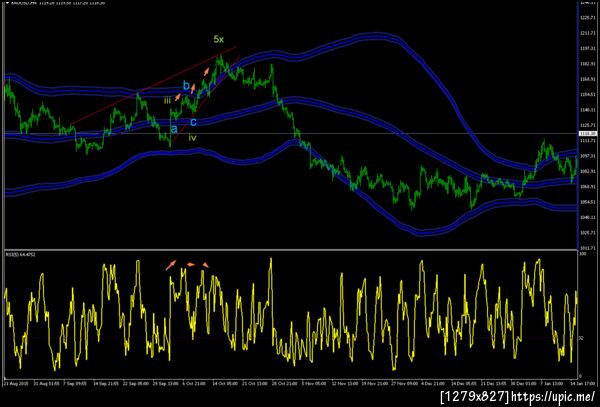Image resolution: width=600 pixels, height=407 pixels.
Task: Click the chart shift triangle marker at top-left
Action: pos(7,2)
